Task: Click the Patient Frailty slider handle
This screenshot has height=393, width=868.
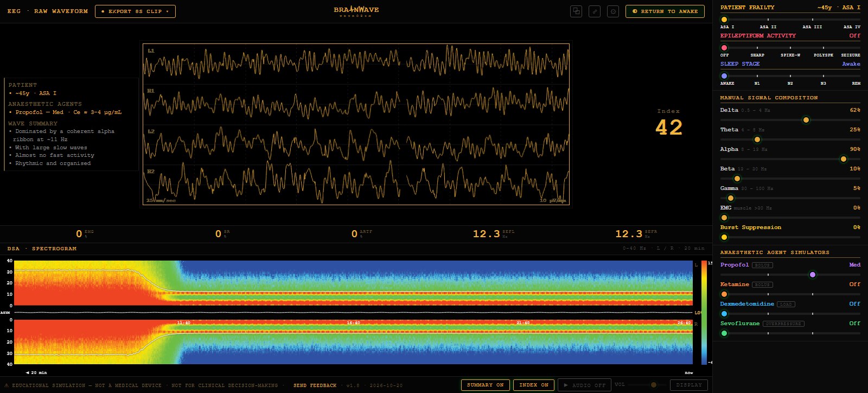Action: click(x=724, y=20)
